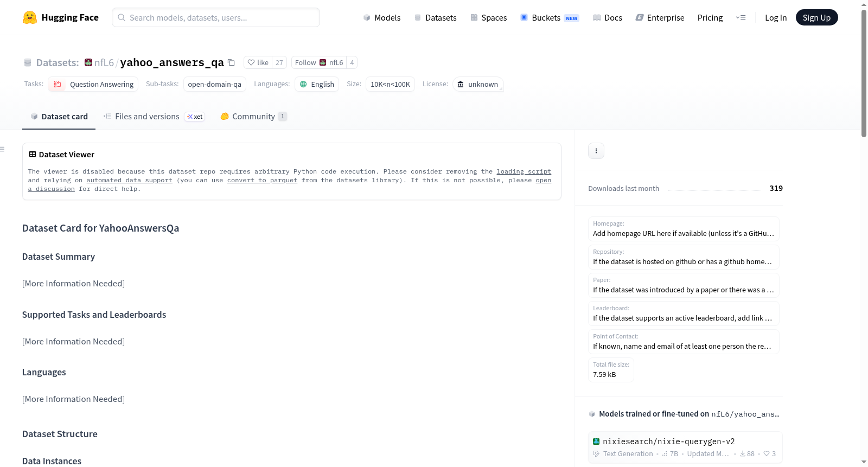This screenshot has width=868, height=467.
Task: Click the 'Datasets:' breadcrumb link
Action: pyautogui.click(x=57, y=62)
